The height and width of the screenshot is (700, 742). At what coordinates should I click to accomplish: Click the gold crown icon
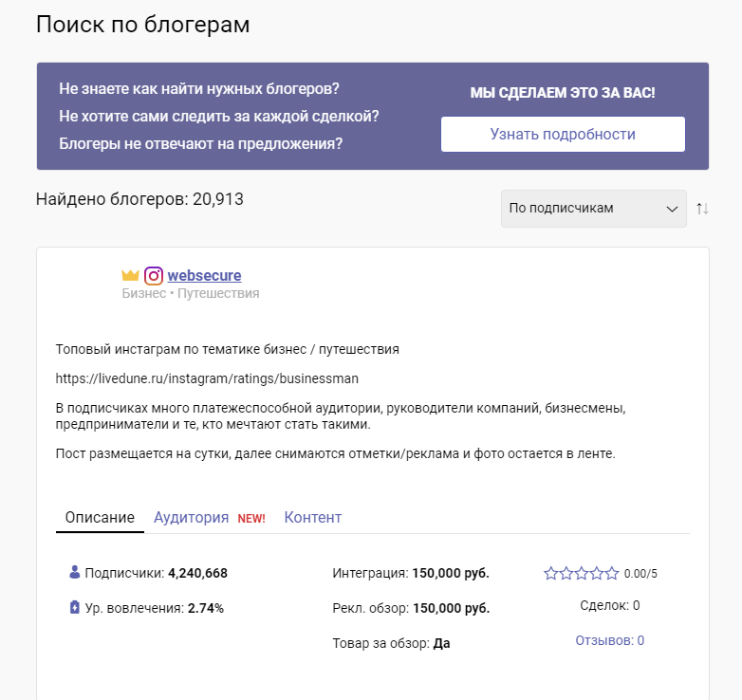point(130,276)
